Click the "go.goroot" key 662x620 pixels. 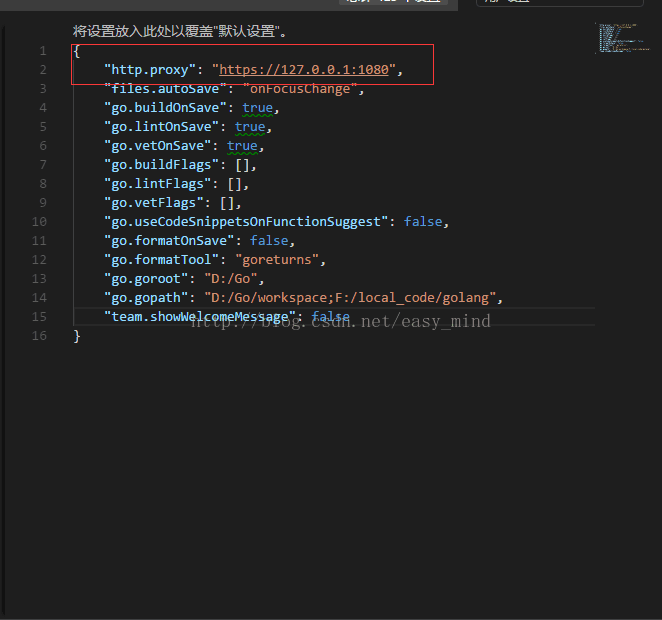pyautogui.click(x=146, y=279)
